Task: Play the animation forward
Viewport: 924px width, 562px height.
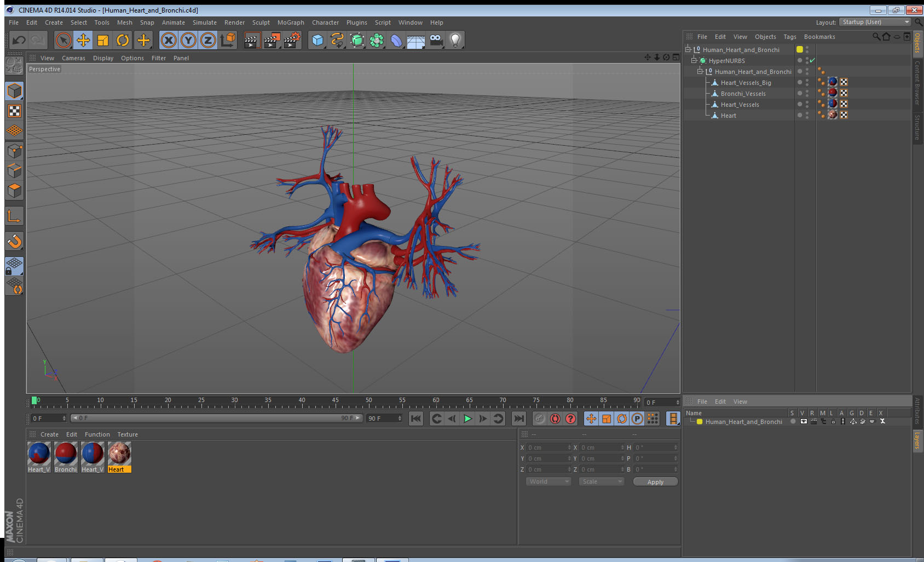Action: pyautogui.click(x=467, y=418)
